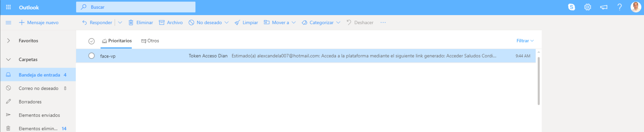The image size is (644, 132).
Task: Select the face-vp message circle checkbox
Action: coord(92,56)
